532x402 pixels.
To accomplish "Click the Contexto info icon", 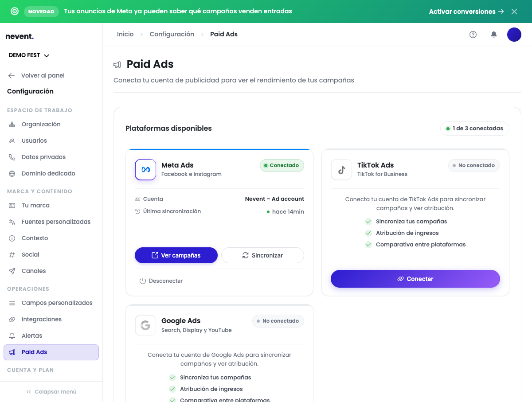I will pyautogui.click(x=12, y=238).
